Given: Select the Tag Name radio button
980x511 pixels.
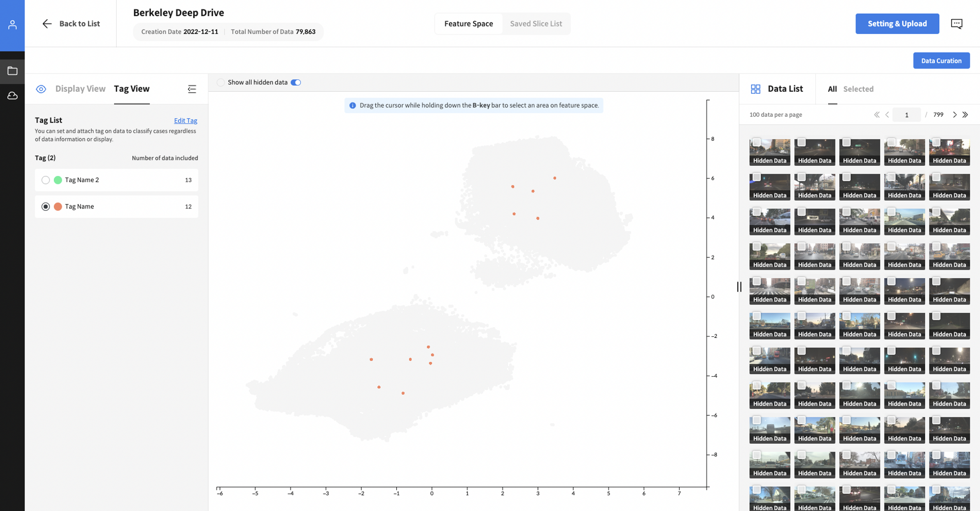Looking at the screenshot, I should [x=46, y=206].
